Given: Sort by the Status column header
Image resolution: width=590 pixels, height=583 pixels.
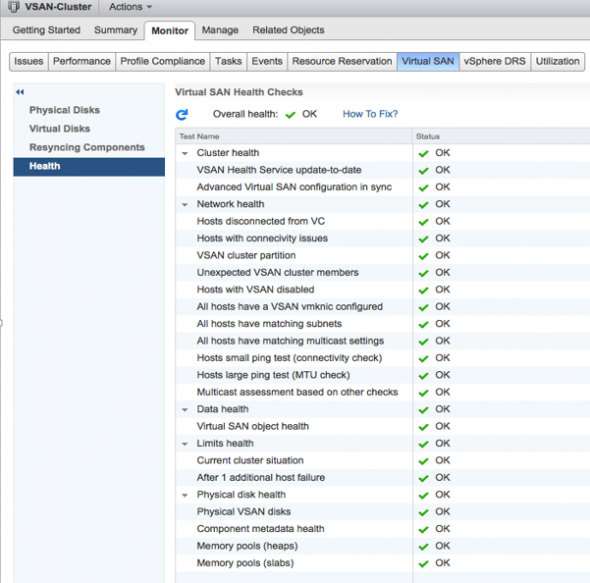Looking at the screenshot, I should 501,136.
